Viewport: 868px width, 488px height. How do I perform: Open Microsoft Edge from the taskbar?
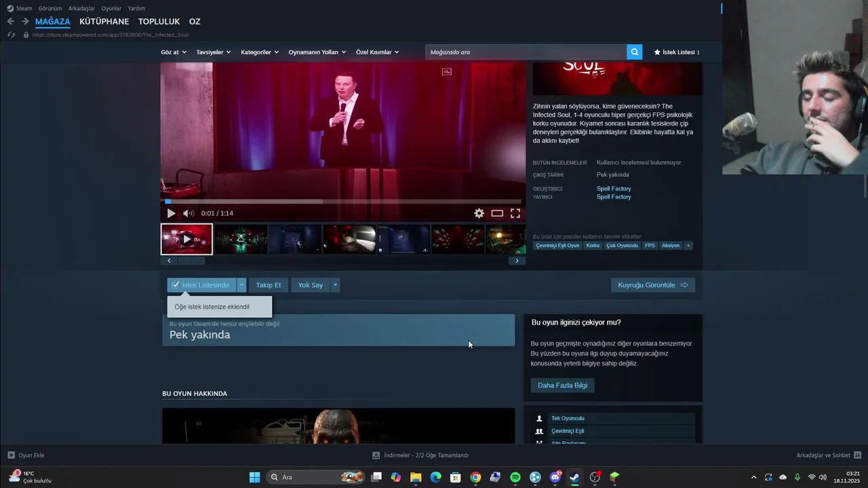pyautogui.click(x=435, y=477)
